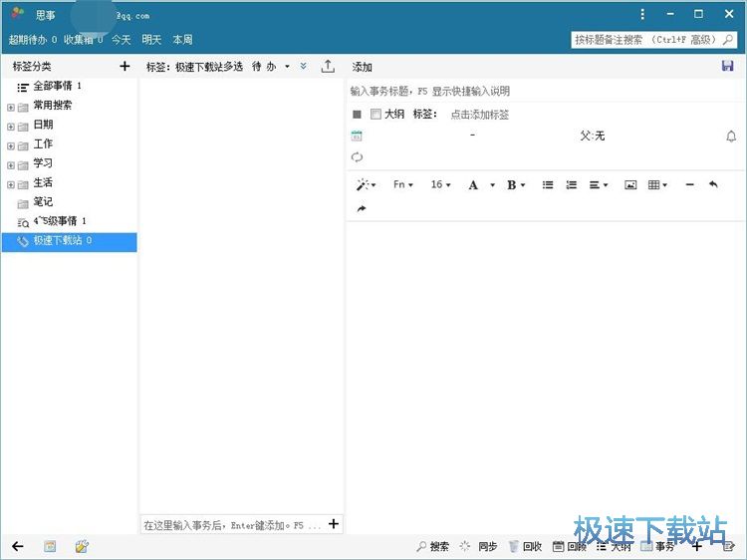This screenshot has height=560, width=747.
Task: Click the save floppy disk icon
Action: [727, 66]
